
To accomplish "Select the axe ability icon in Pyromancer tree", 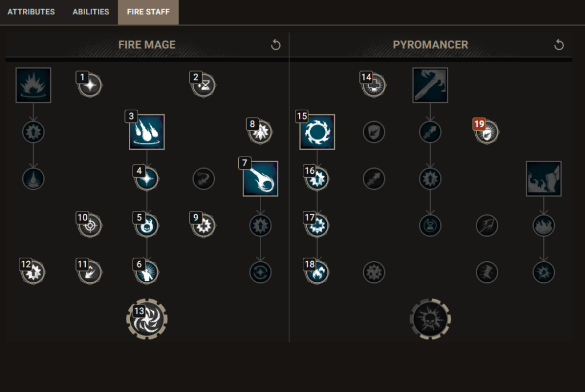I will click(x=430, y=85).
